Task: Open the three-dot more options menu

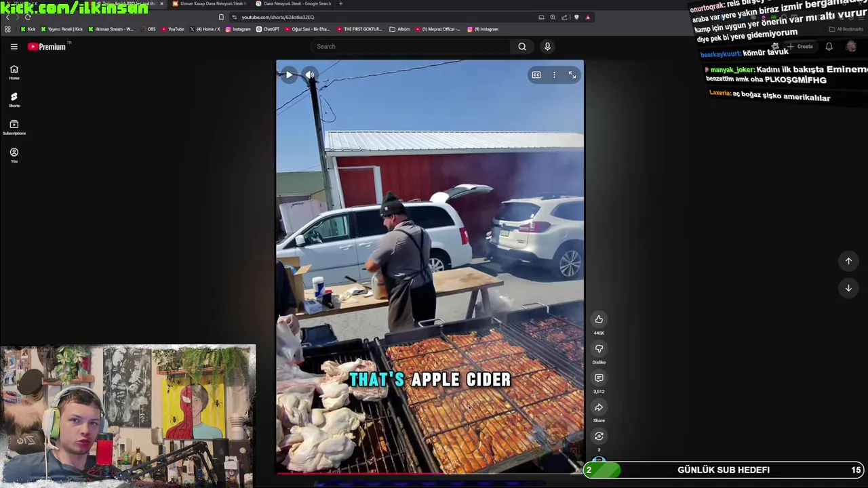Action: click(x=554, y=75)
